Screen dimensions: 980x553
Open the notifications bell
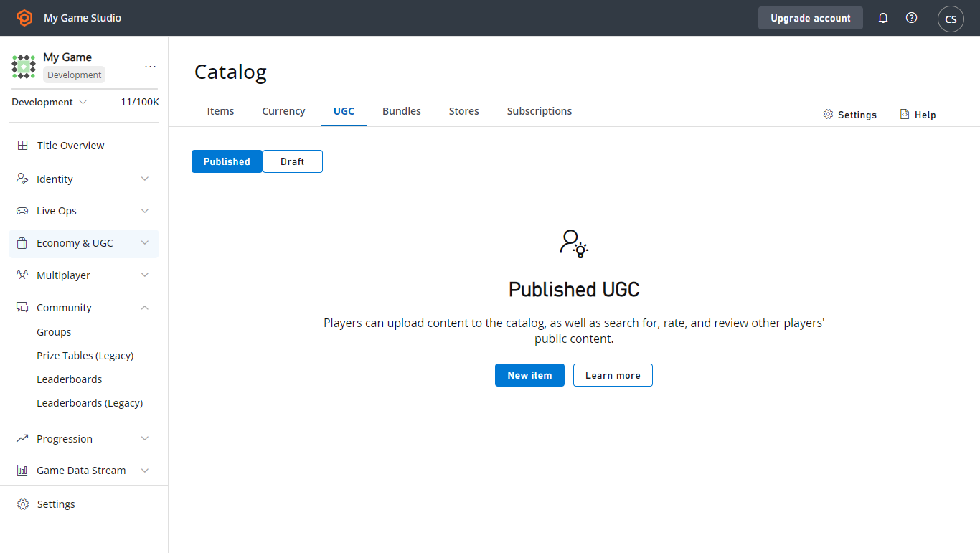click(x=883, y=18)
